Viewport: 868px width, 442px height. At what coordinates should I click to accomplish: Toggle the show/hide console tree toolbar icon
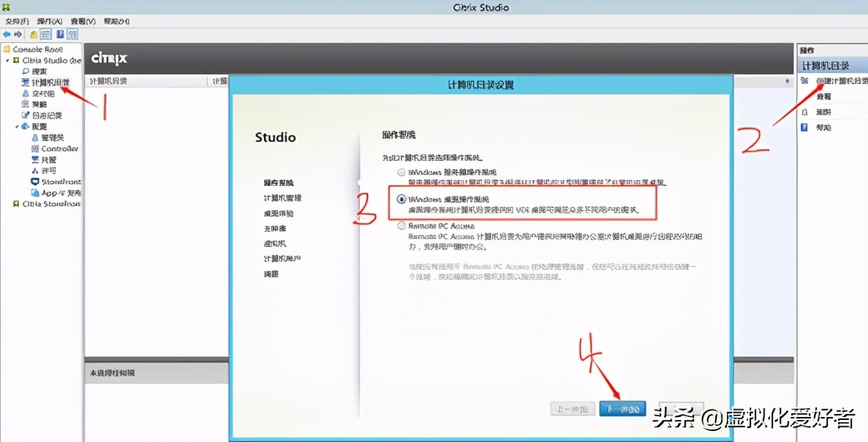(46, 34)
